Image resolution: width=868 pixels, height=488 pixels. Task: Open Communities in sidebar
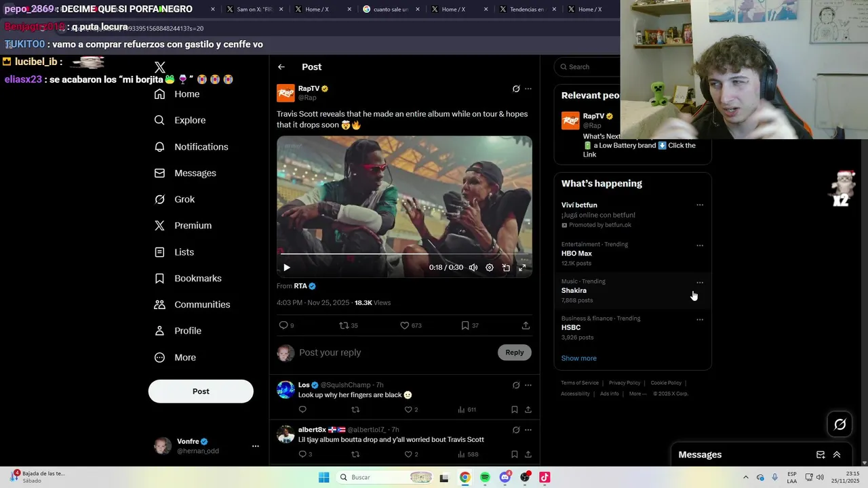[x=192, y=304]
